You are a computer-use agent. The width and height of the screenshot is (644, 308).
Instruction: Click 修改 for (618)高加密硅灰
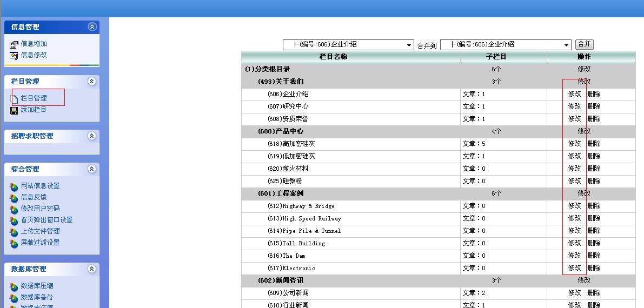(575, 143)
